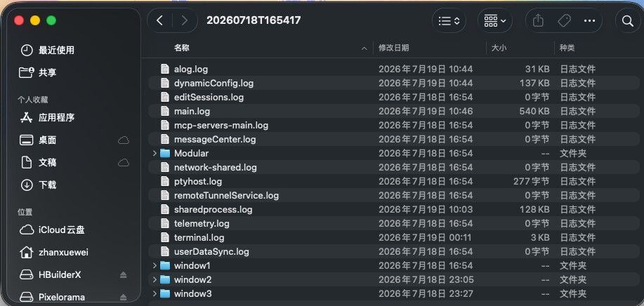Click the Tags toolbar icon
The height and width of the screenshot is (306, 644).
pyautogui.click(x=564, y=20)
